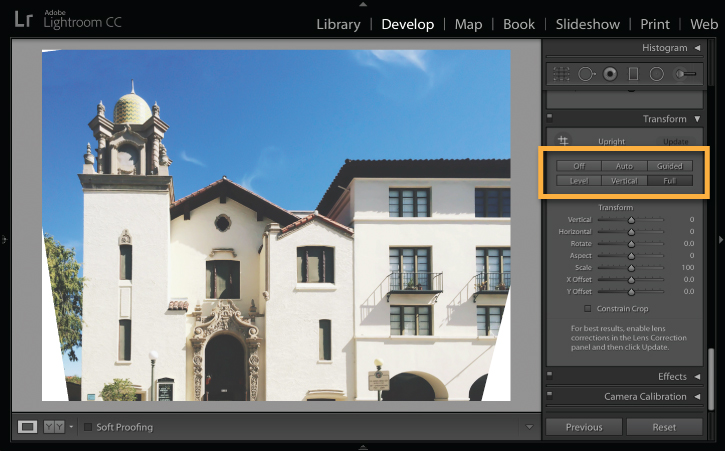Viewport: 725px width, 451px height.
Task: Expand the Camera Calibration panel
Action: click(x=697, y=396)
